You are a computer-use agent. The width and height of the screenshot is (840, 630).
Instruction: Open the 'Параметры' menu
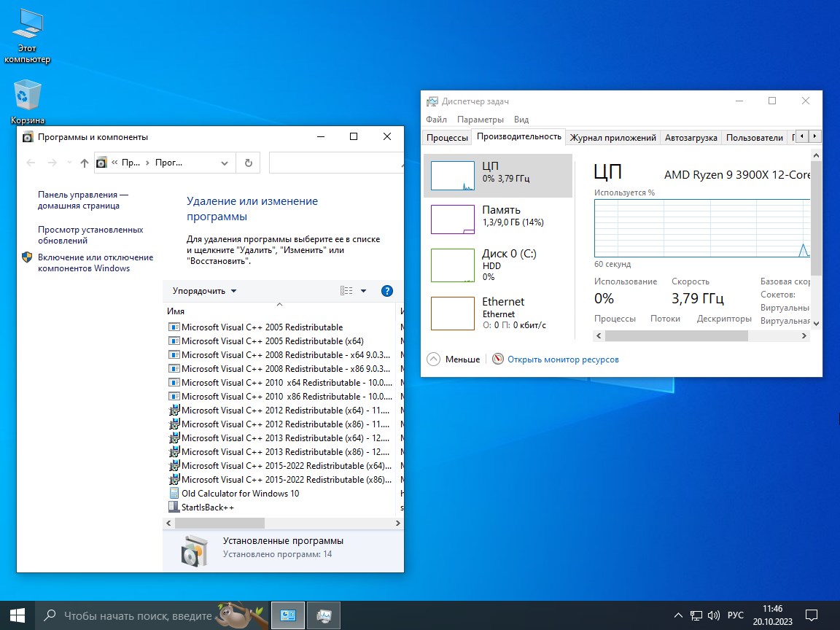coord(480,120)
